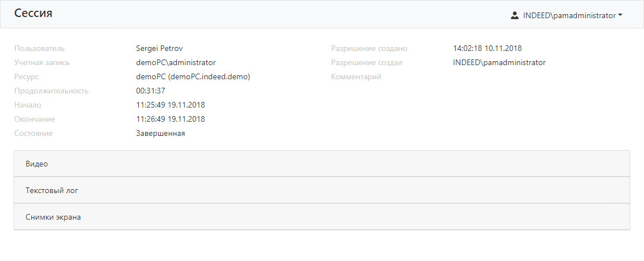Click INDEED\pamadministrator account name in header
This screenshot has width=644, height=261.
pyautogui.click(x=569, y=16)
